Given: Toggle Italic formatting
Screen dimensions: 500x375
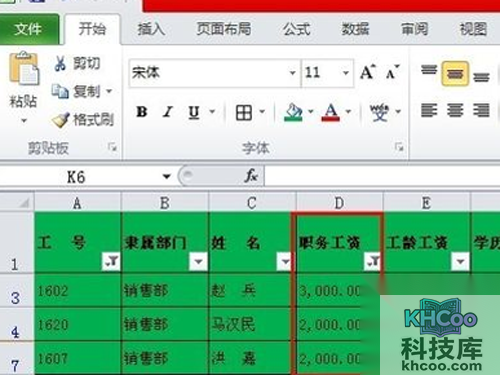Looking at the screenshot, I should click(x=168, y=112).
